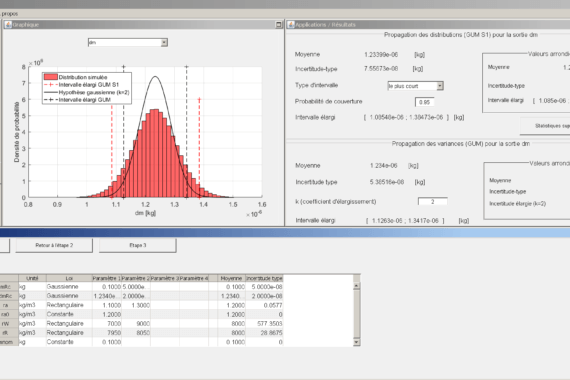Image resolution: width=570 pixels, height=380 pixels.
Task: Click the Etape 3 button
Action: click(x=138, y=245)
